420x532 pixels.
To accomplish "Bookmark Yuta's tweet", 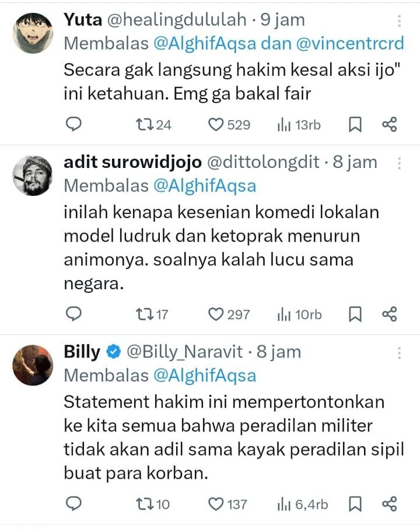I will coord(355,124).
